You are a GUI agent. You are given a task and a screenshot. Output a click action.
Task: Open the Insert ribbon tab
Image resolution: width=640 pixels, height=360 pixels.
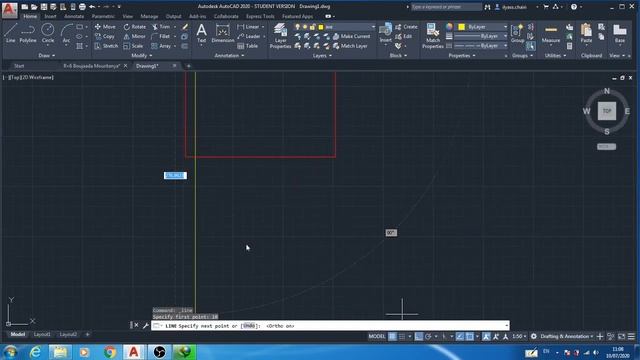point(50,16)
